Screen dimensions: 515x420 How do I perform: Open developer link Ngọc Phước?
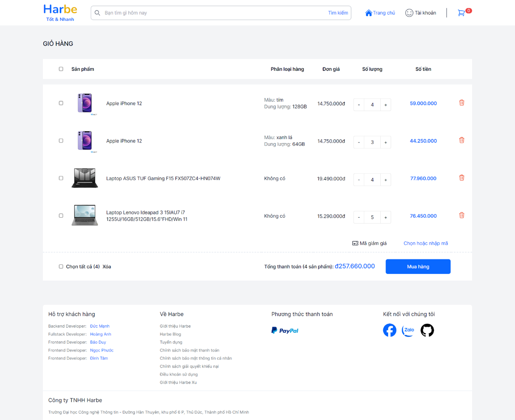(102, 350)
